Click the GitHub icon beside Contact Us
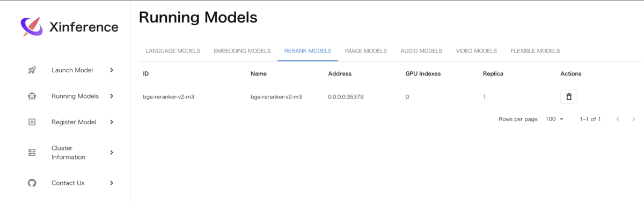This screenshot has width=644, height=203. click(x=32, y=183)
